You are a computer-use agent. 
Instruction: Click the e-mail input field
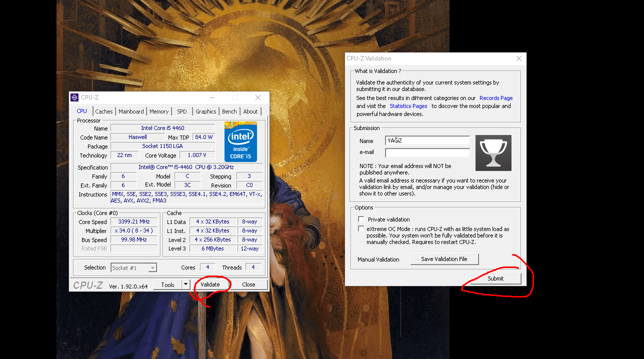[x=427, y=152]
